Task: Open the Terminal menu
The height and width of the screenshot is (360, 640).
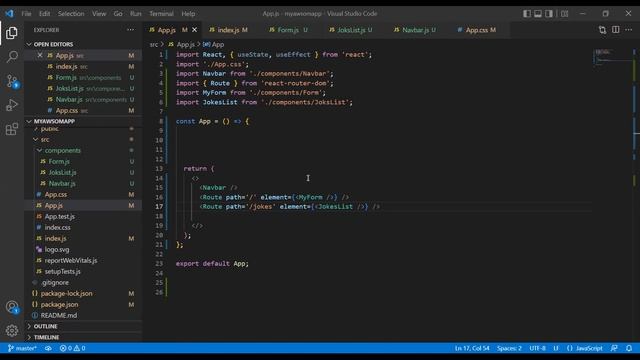Action: tap(161, 13)
